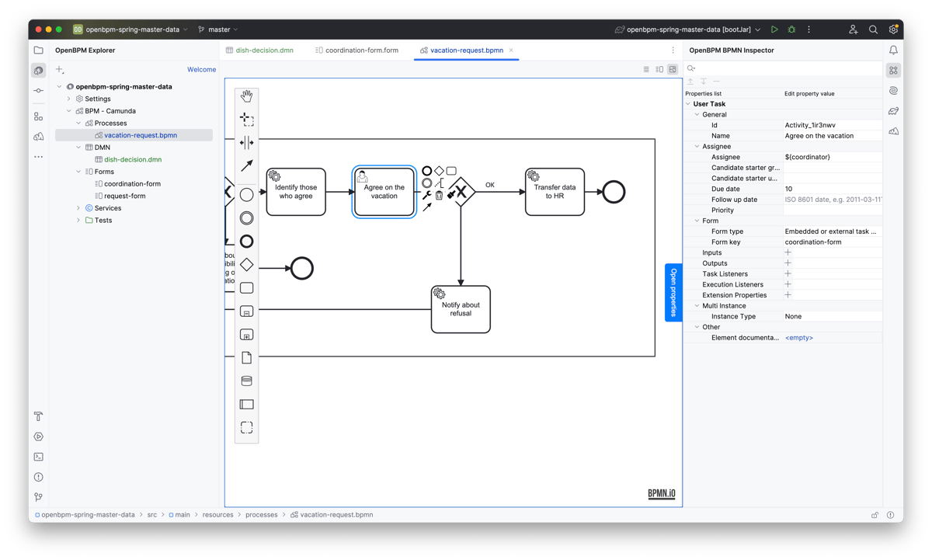Select the hand tool in the BPMN palette

246,96
